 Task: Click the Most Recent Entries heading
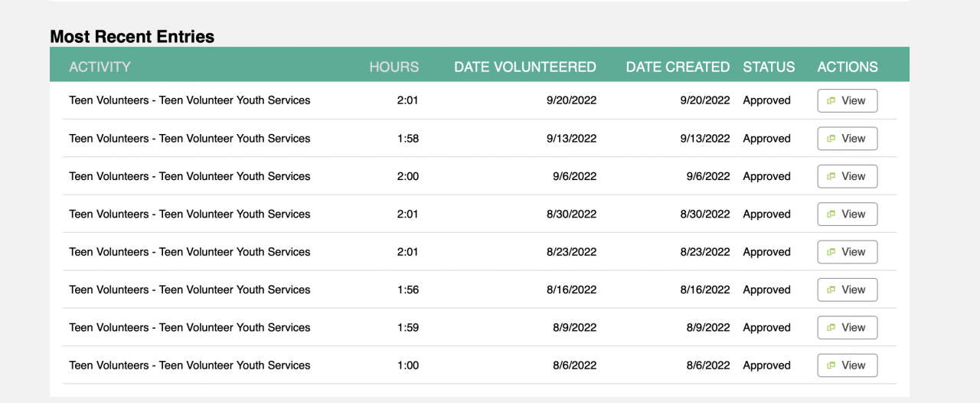click(132, 36)
